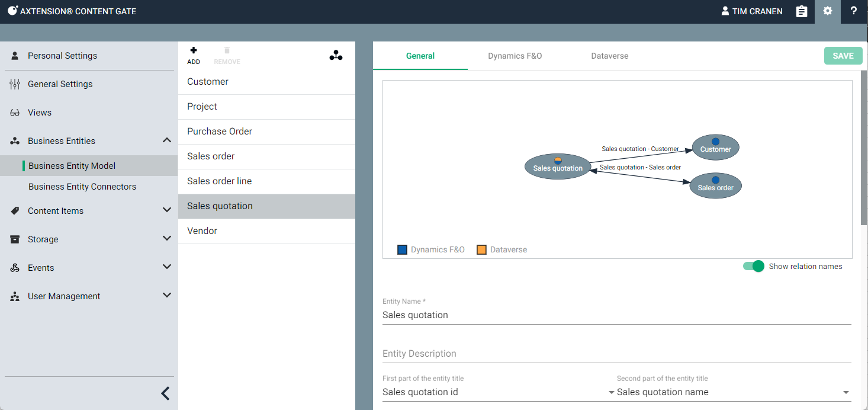Screen dimensions: 868x410
Task: Expand the Content Items section
Action: (166, 210)
